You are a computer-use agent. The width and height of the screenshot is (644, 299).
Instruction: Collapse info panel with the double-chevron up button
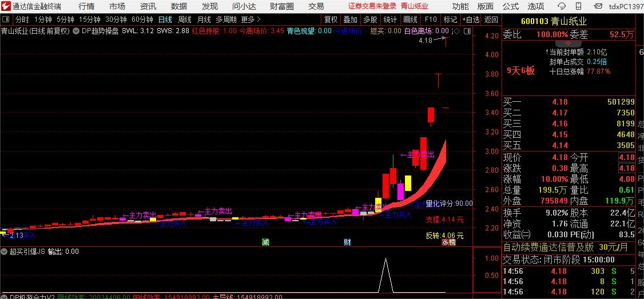569,43
